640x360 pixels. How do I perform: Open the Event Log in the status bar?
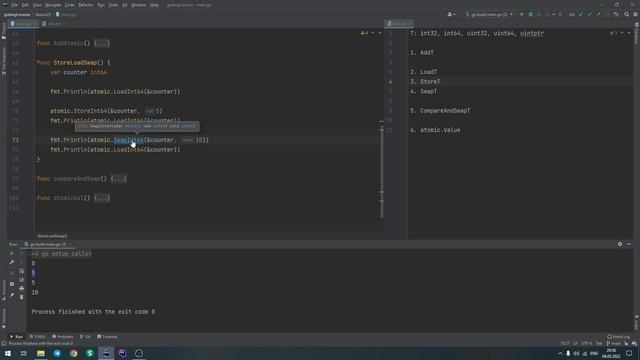(x=619, y=337)
